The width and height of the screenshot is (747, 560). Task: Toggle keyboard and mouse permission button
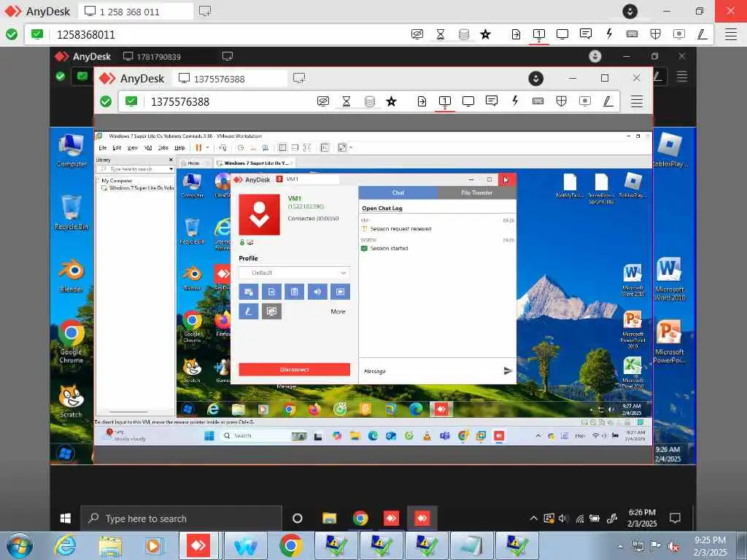(249, 292)
